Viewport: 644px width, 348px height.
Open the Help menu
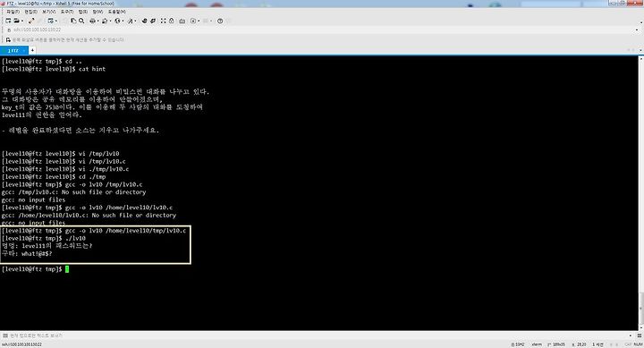[117, 12]
